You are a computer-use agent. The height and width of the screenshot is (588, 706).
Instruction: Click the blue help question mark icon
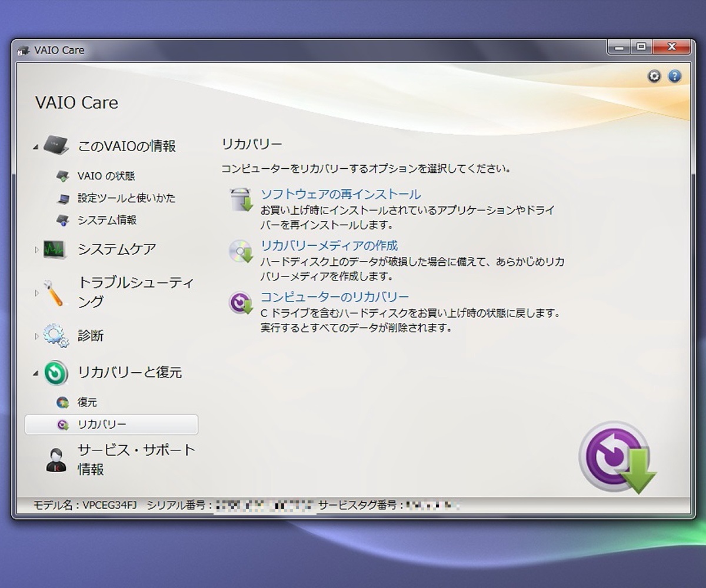675,76
